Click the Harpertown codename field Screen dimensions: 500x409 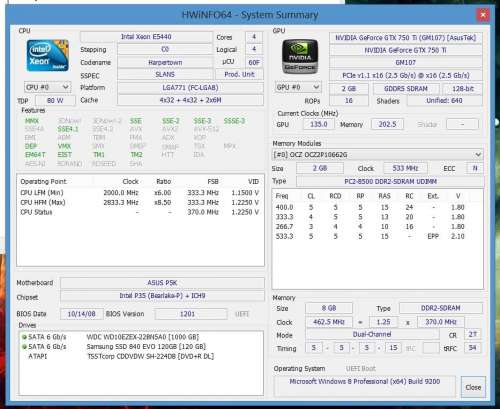coord(165,62)
